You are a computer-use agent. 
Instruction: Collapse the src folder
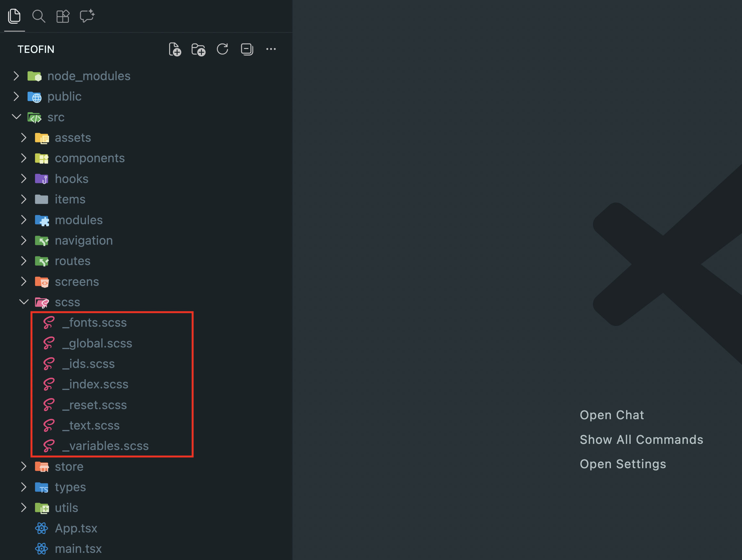point(17,117)
